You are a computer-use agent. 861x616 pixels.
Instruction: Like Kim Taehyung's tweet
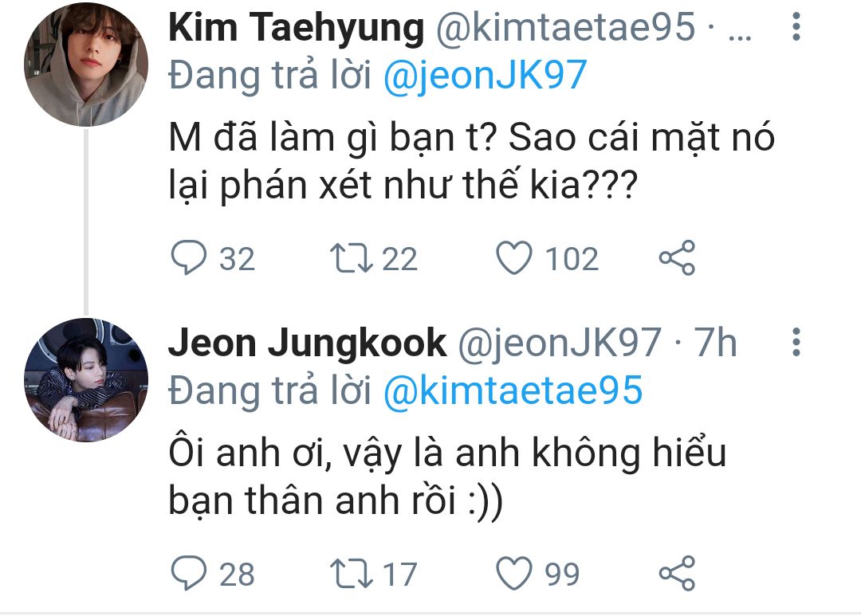click(x=514, y=259)
